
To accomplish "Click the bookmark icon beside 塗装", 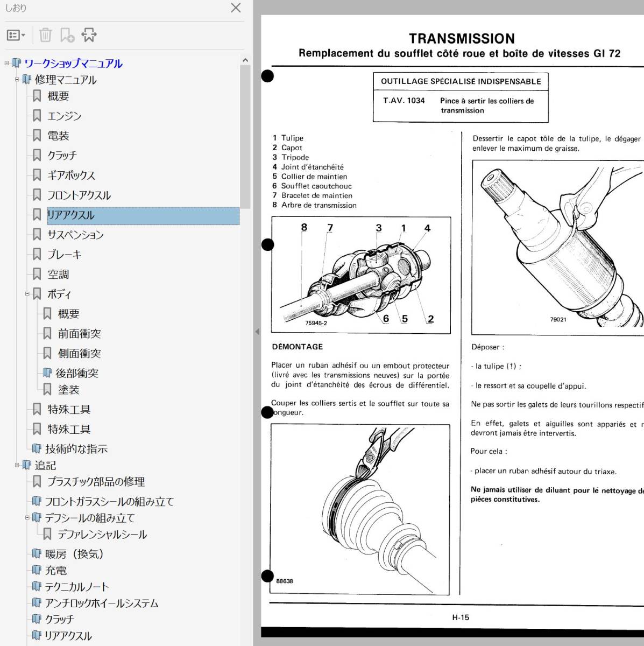I will (47, 390).
